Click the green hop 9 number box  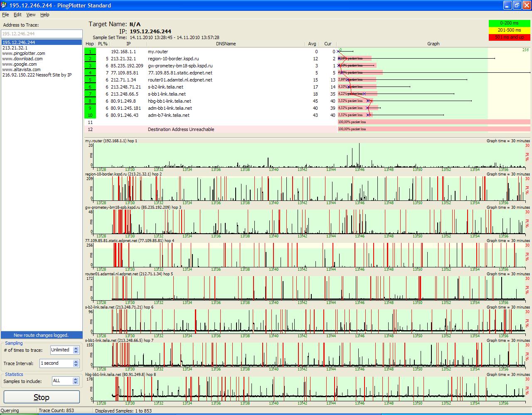[x=90, y=108]
